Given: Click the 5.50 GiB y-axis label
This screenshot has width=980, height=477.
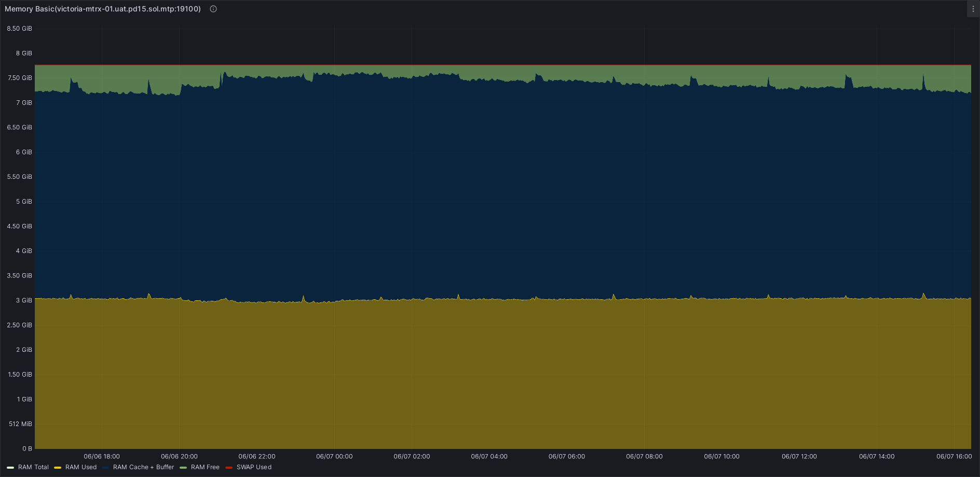Looking at the screenshot, I should click(x=20, y=177).
